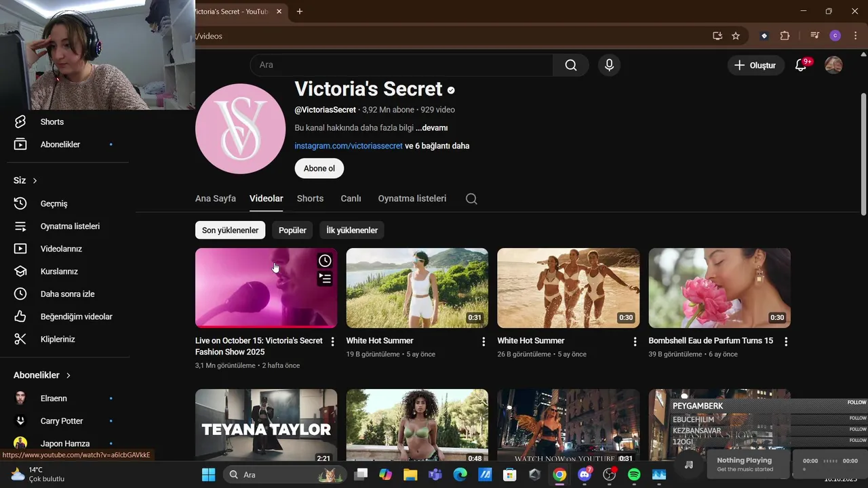Open Chrome profile avatar C
The height and width of the screenshot is (488, 868).
click(835, 36)
